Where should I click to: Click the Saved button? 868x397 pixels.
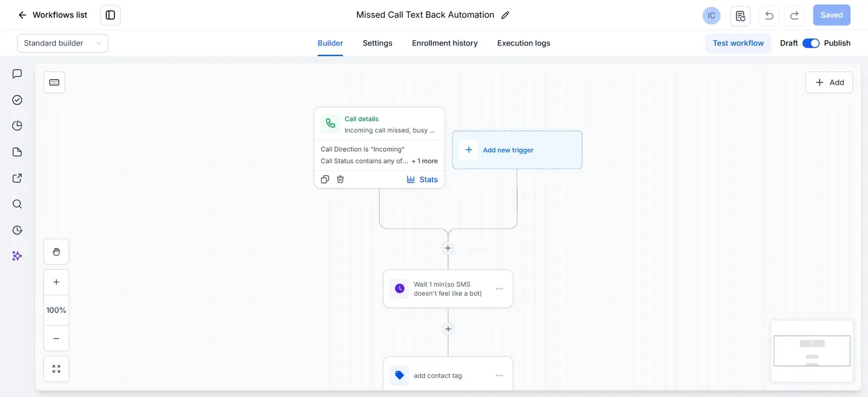tap(832, 15)
